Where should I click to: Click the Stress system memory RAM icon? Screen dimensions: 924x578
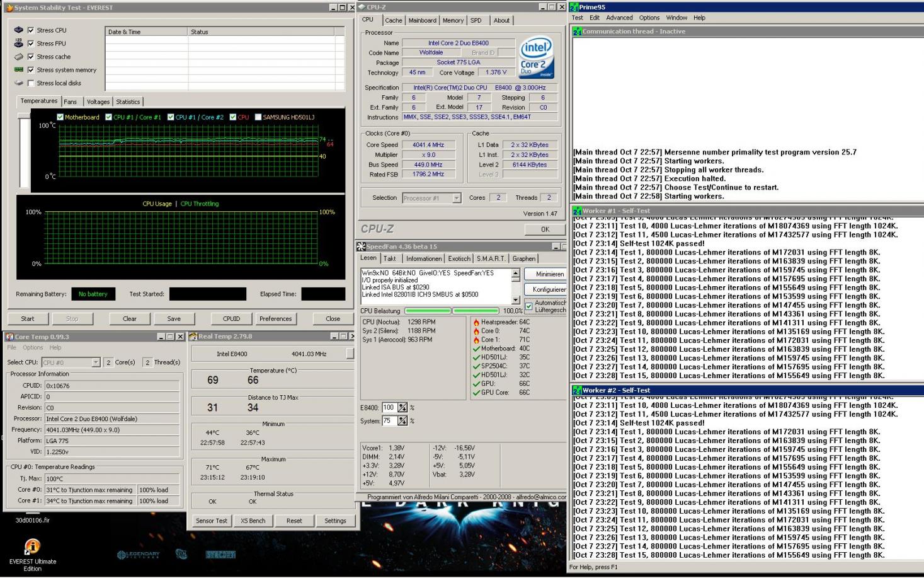18,69
